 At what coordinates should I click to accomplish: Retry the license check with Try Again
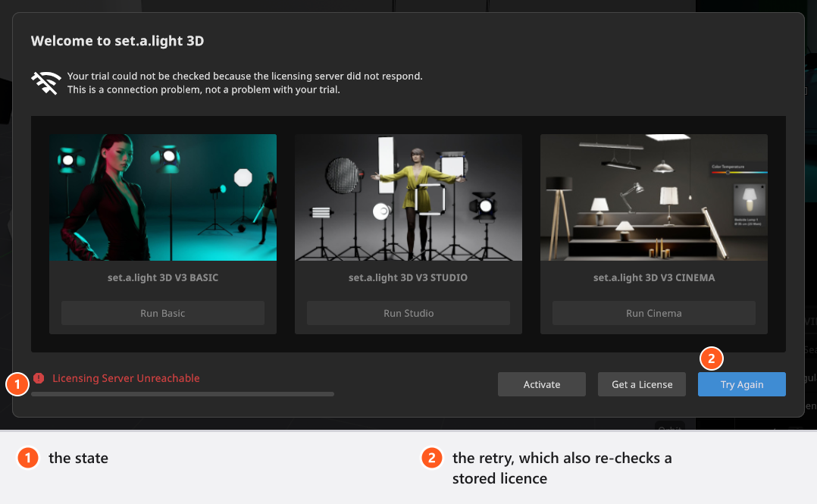click(742, 384)
